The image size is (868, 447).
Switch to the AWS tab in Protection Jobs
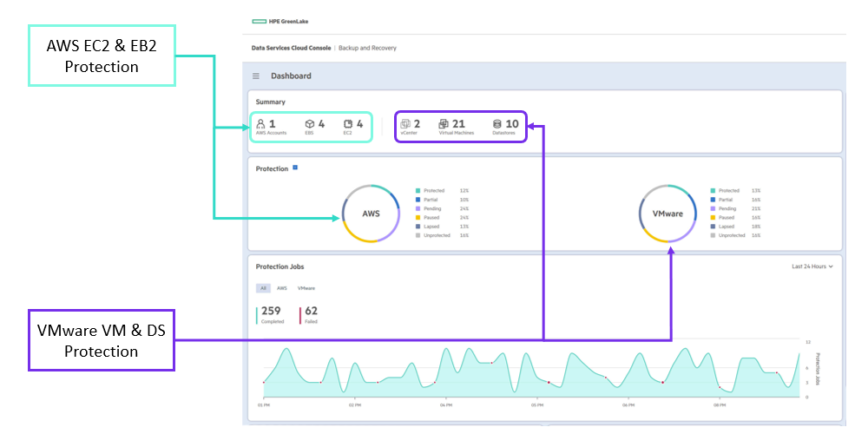pos(282,288)
